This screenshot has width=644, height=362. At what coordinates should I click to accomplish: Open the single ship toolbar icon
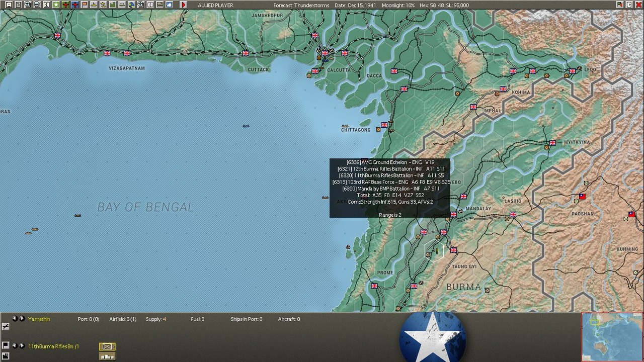94,5
